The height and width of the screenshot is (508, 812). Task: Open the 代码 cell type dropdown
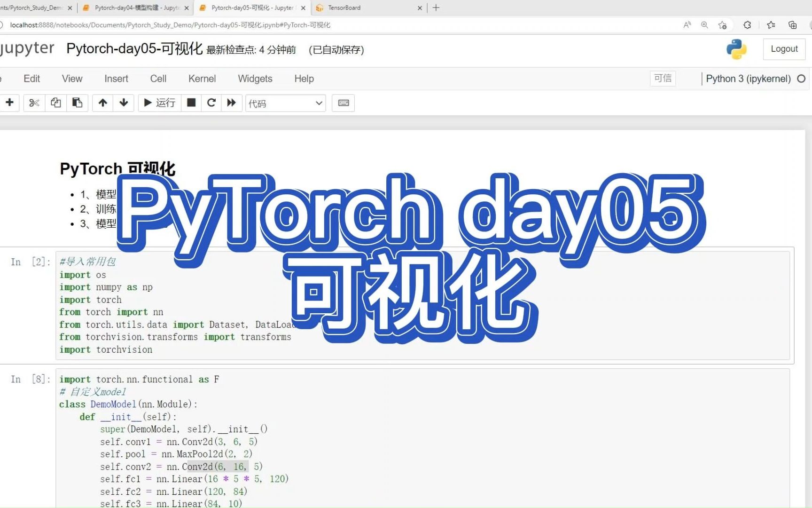pyautogui.click(x=286, y=103)
